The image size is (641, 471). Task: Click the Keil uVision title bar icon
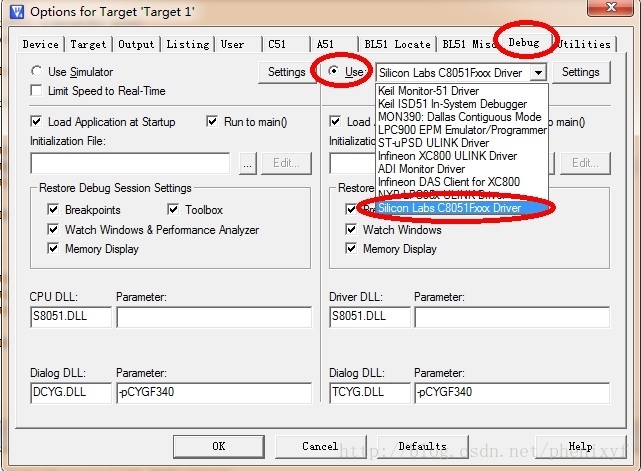[16, 12]
